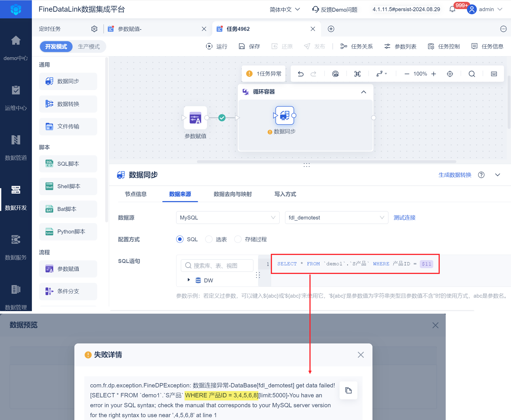Click the redo arrow in canvas toolbar
The image size is (511, 420).
pyautogui.click(x=313, y=74)
